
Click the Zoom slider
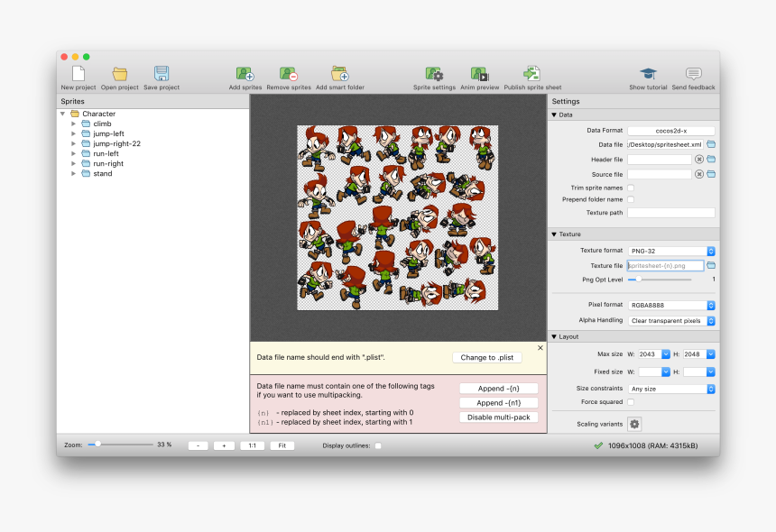point(120,445)
